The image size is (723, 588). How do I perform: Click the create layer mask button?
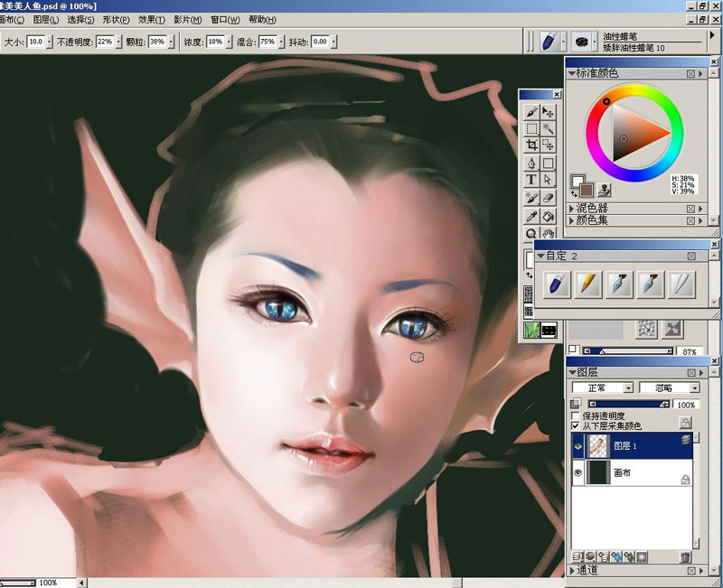point(642,557)
